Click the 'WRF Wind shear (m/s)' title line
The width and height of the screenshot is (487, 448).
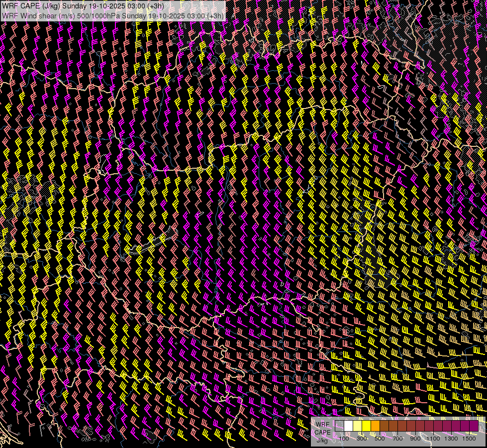(113, 16)
